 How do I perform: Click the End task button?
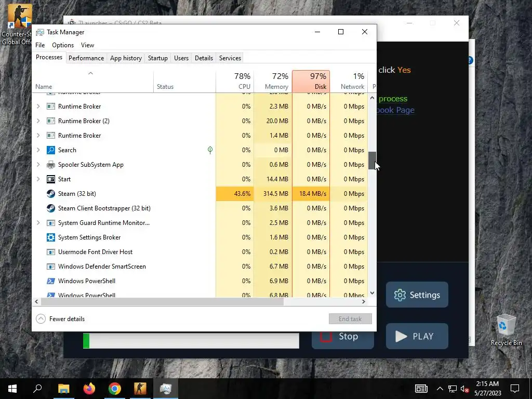click(x=350, y=319)
